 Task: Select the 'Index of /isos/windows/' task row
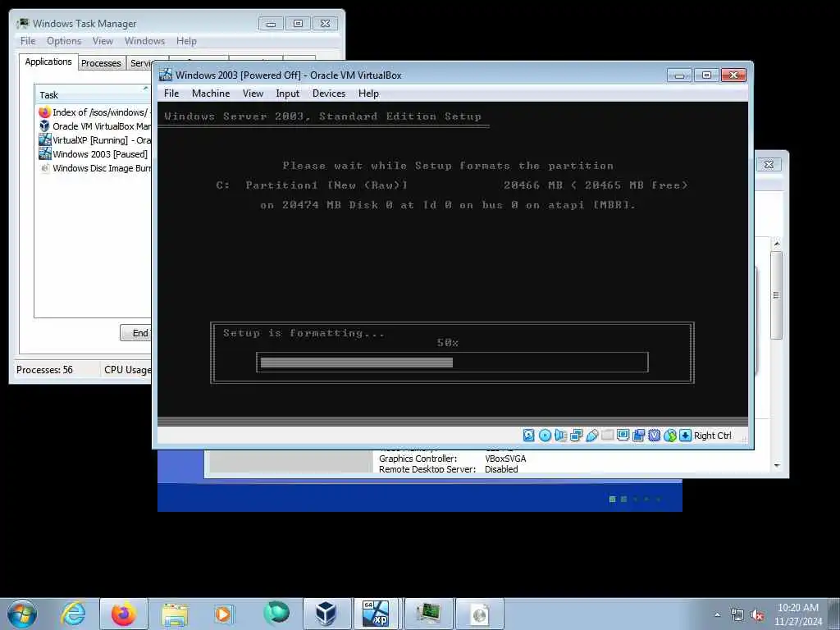[94, 112]
